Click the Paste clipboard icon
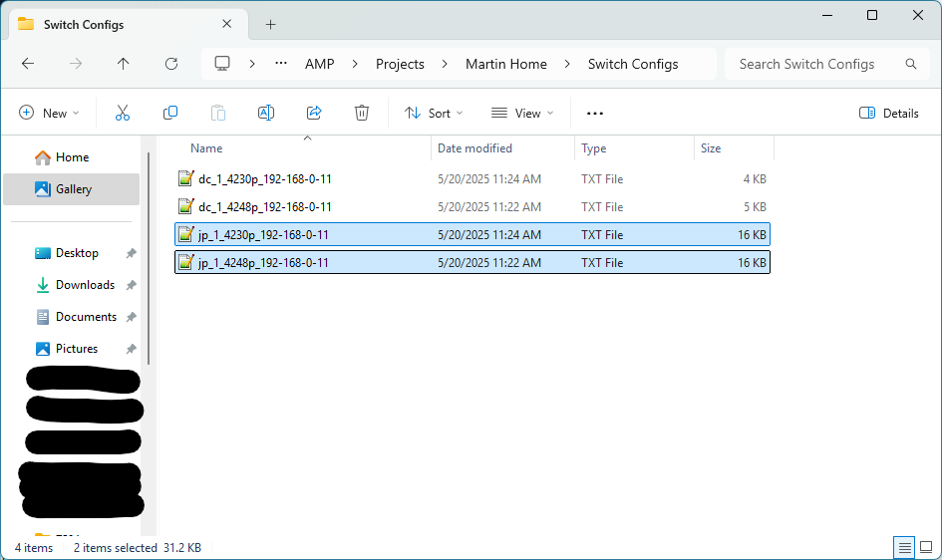This screenshot has height=560, width=942. 218,113
